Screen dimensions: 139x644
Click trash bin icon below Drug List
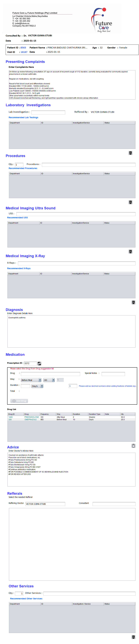tap(133, 446)
